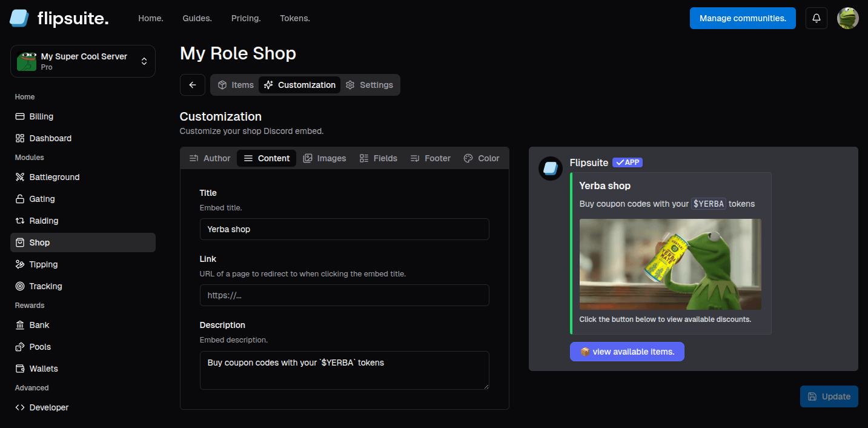Click the Tracking target icon
This screenshot has width=868, height=428.
[x=20, y=286]
